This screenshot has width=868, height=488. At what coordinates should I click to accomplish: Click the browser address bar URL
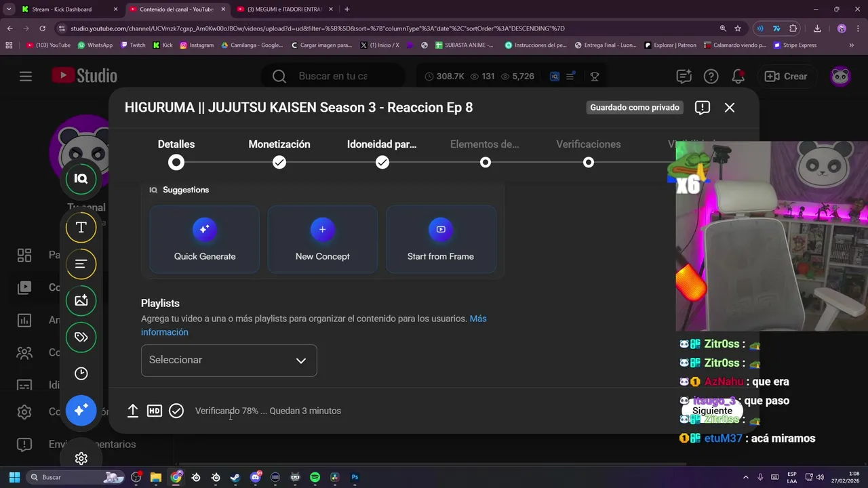click(317, 28)
